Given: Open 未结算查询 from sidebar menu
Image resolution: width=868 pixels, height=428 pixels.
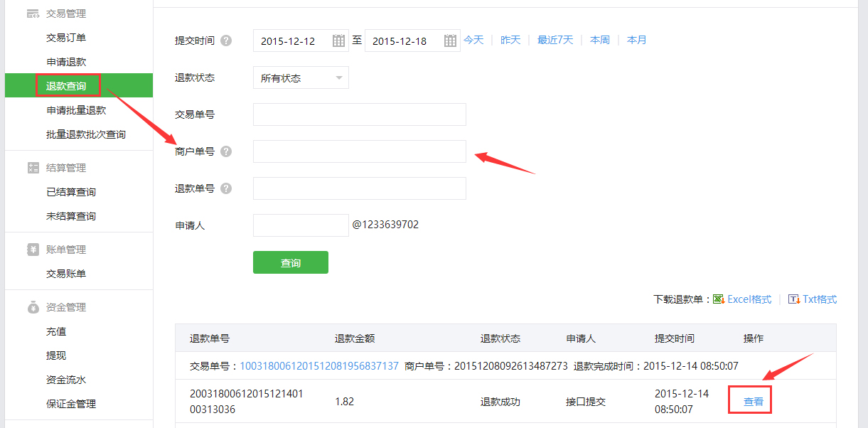Looking at the screenshot, I should [71, 216].
